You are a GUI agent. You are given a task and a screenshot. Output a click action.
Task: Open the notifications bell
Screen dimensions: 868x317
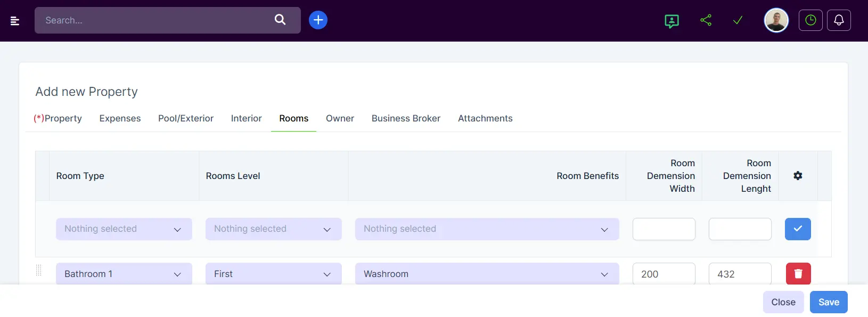coord(838,20)
